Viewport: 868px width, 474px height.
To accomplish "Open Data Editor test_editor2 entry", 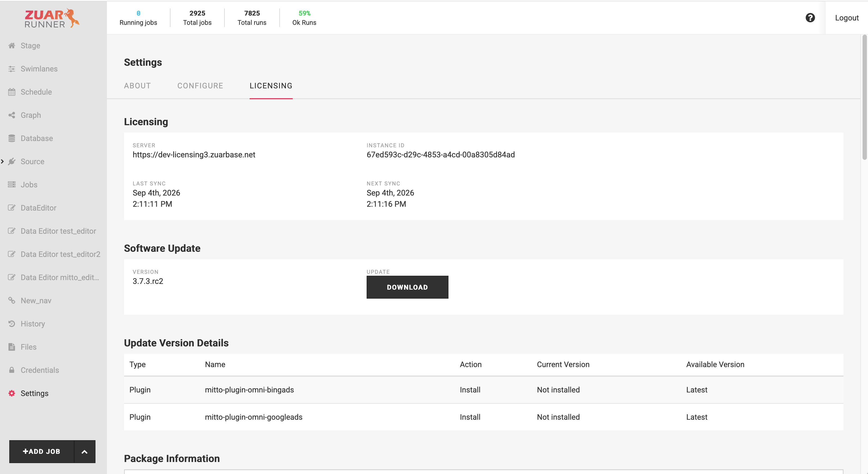I will [60, 254].
